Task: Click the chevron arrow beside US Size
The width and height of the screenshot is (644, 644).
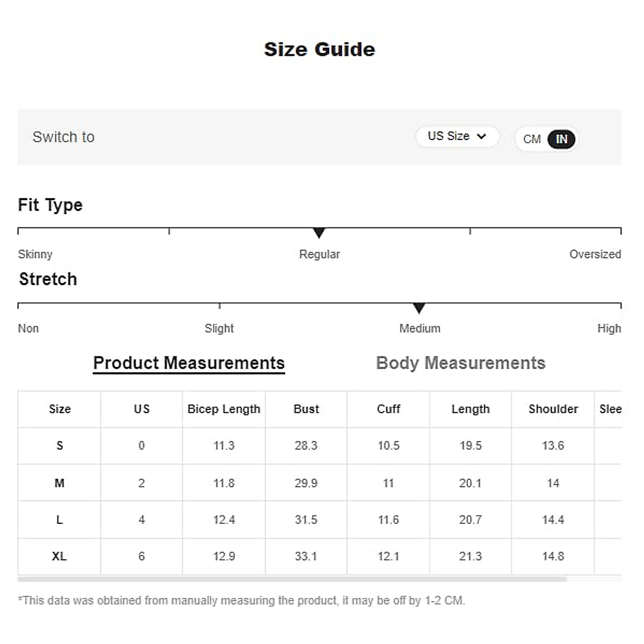Action: coord(481,136)
